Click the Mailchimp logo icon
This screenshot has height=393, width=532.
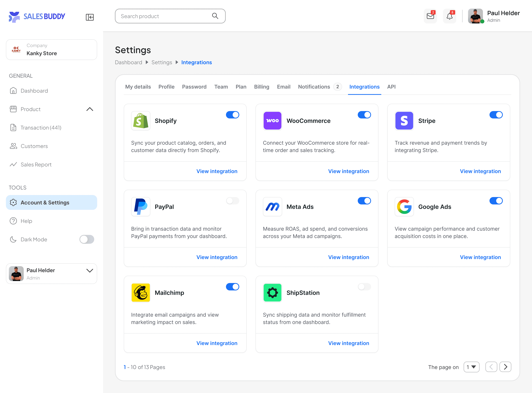[x=141, y=293]
